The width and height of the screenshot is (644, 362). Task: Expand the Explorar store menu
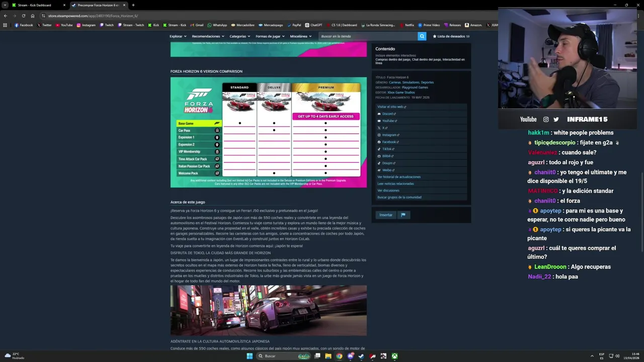click(178, 36)
